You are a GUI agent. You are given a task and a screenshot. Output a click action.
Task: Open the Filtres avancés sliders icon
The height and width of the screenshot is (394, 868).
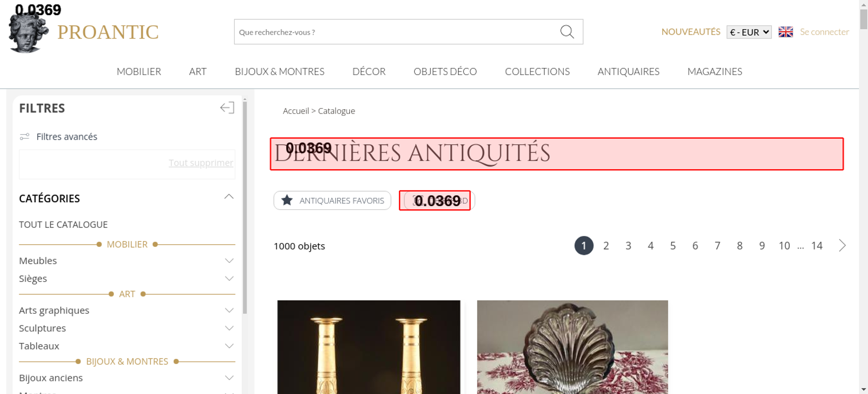point(25,137)
